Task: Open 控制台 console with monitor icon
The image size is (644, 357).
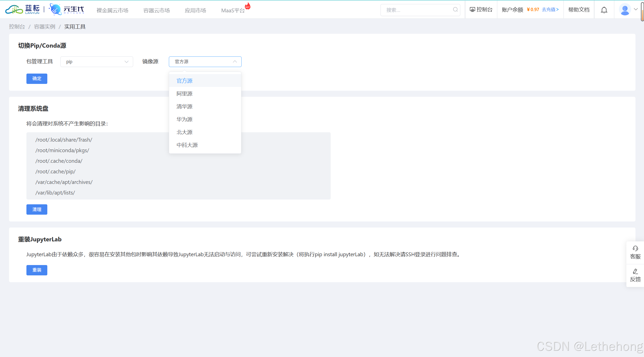Action: (x=481, y=10)
